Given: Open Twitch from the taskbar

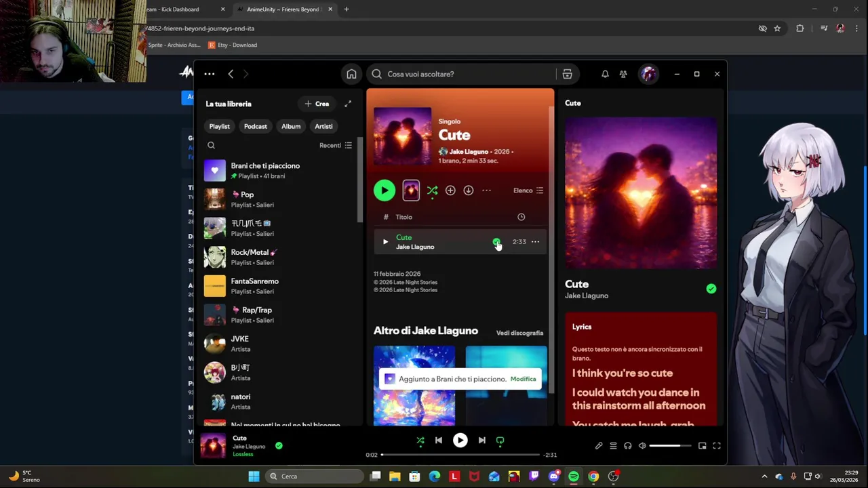Looking at the screenshot, I should (534, 476).
